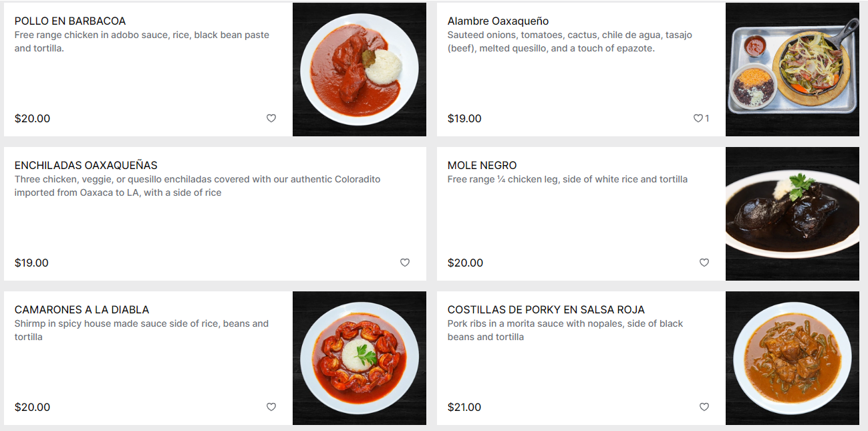
Task: Like Costillas de Porky en Salsa Roja
Action: (704, 407)
